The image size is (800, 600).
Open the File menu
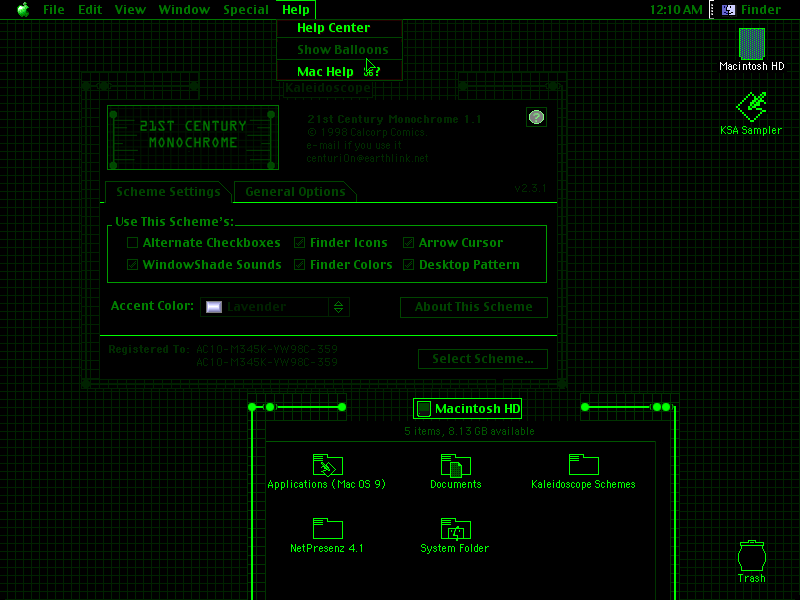point(54,10)
